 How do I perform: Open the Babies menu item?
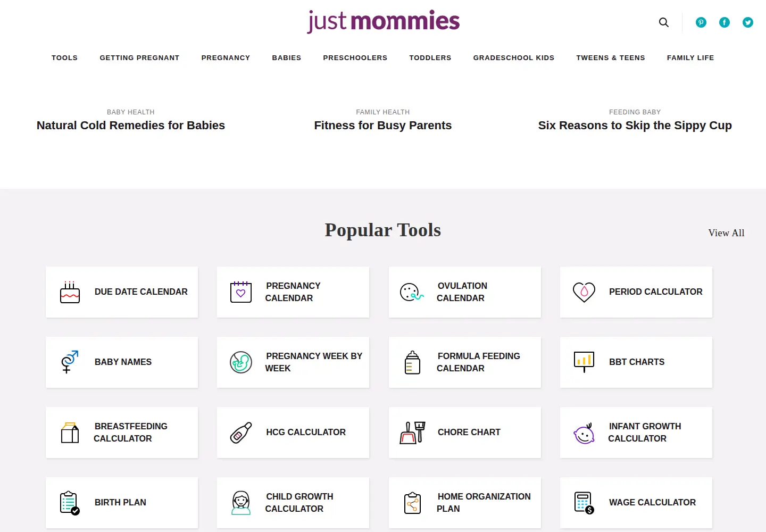(x=287, y=57)
